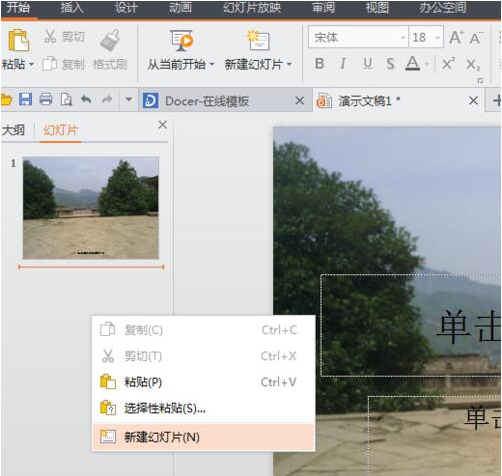
Task: Click the increase font size icon
Action: [x=456, y=38]
